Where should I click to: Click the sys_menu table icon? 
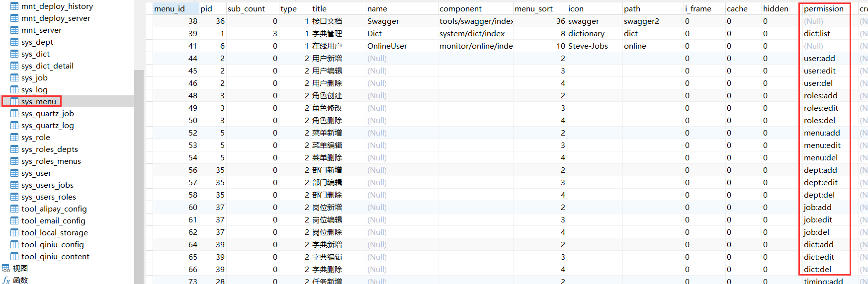(14, 102)
